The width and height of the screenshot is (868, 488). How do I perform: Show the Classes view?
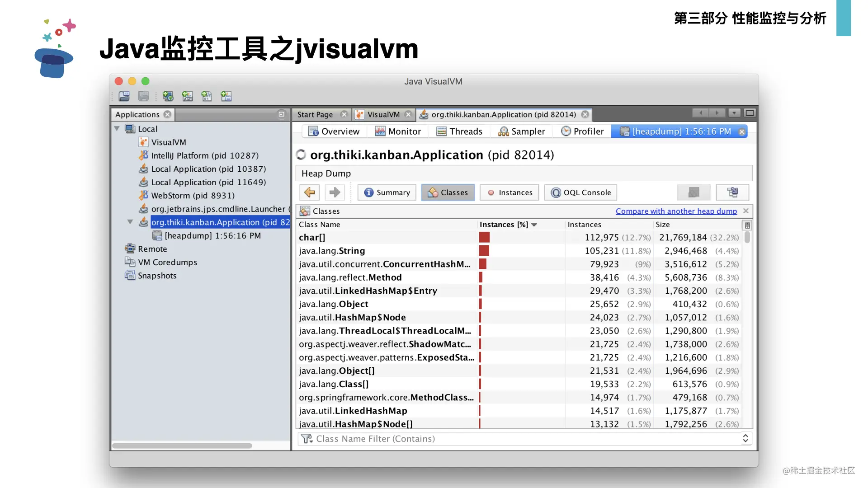[448, 192]
